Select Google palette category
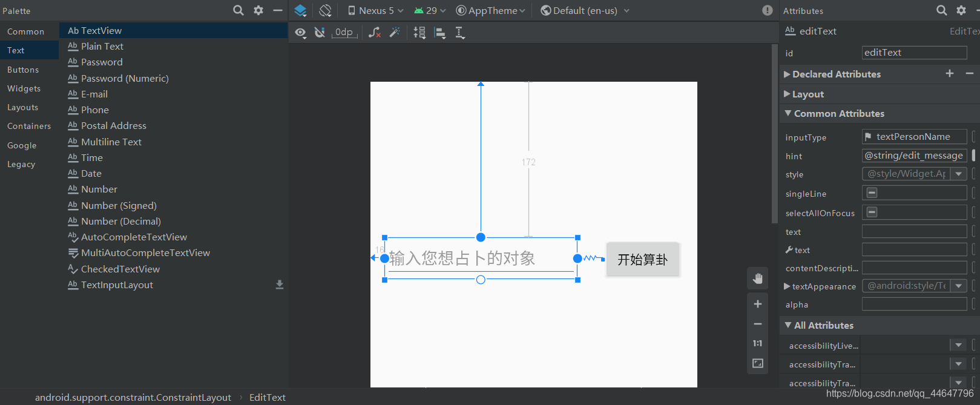The height and width of the screenshot is (405, 980). tap(29, 145)
